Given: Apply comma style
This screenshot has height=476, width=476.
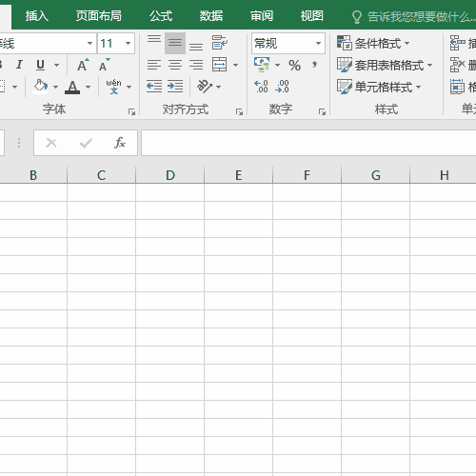Looking at the screenshot, I should point(314,66).
